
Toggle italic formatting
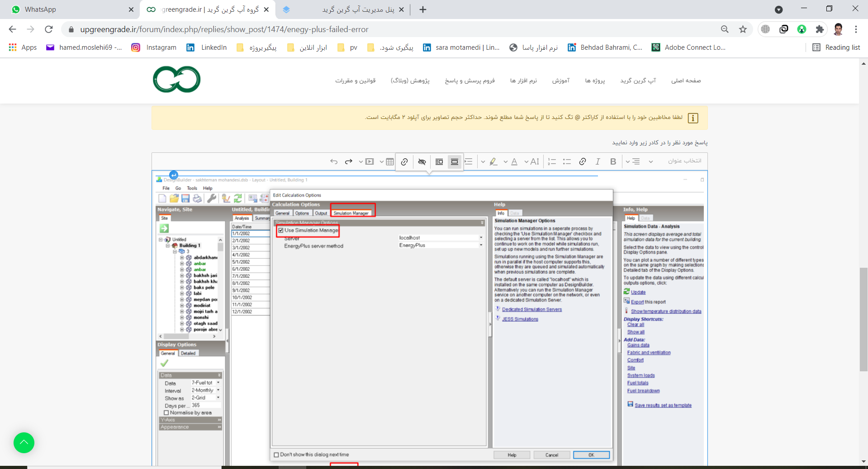tap(598, 161)
